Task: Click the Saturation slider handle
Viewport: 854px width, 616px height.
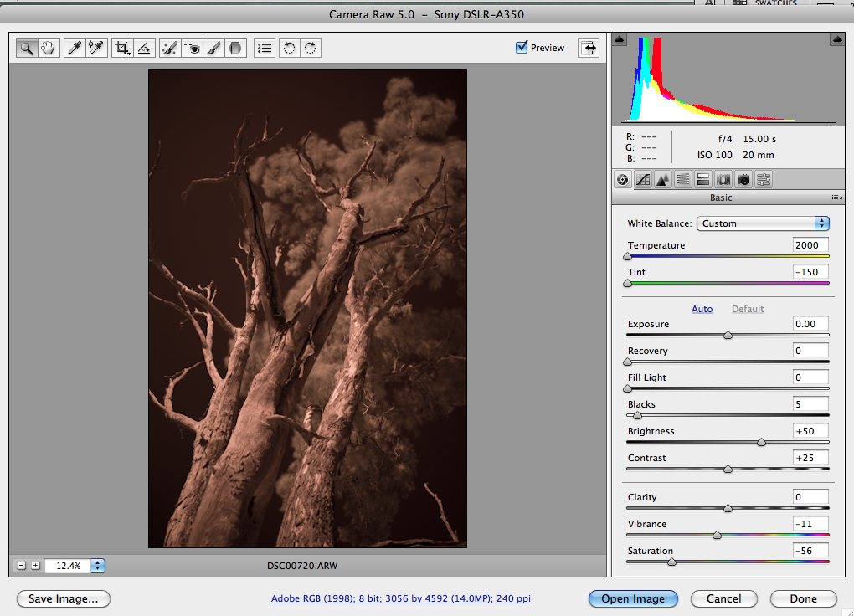Action: [671, 562]
